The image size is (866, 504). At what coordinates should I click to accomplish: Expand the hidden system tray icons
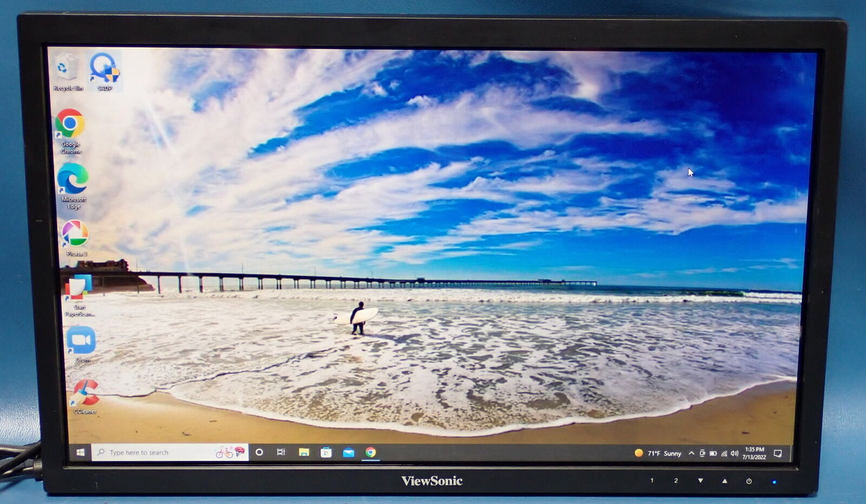click(691, 454)
